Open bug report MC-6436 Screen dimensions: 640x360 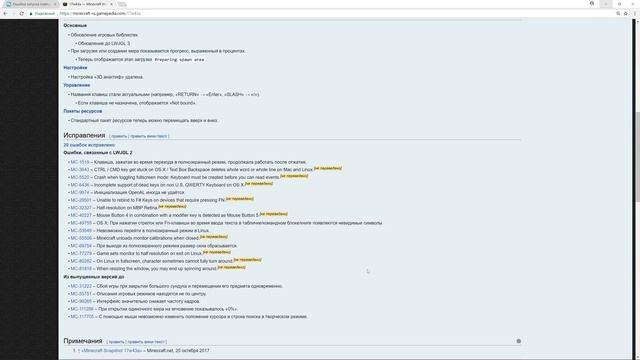(x=80, y=185)
